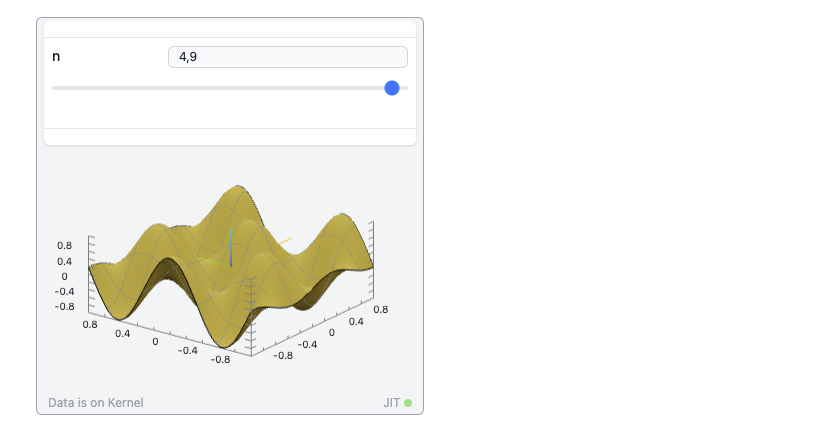Click the 0 tick on the front-left axis
839x435 pixels.
pos(155,342)
